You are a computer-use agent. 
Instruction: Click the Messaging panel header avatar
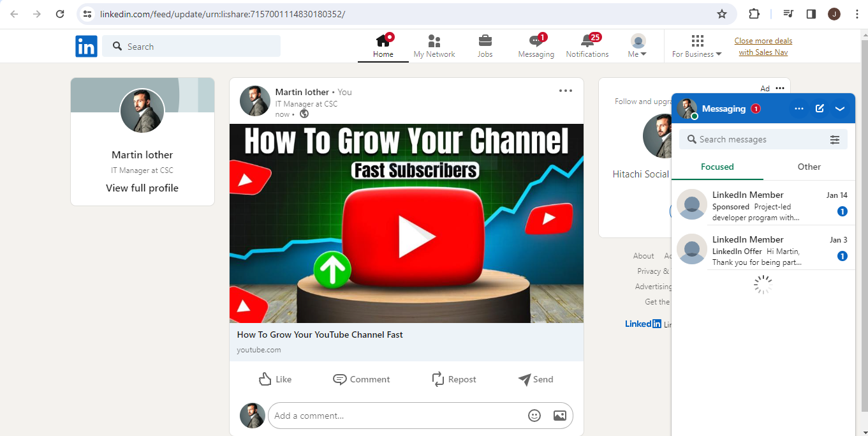coord(687,109)
